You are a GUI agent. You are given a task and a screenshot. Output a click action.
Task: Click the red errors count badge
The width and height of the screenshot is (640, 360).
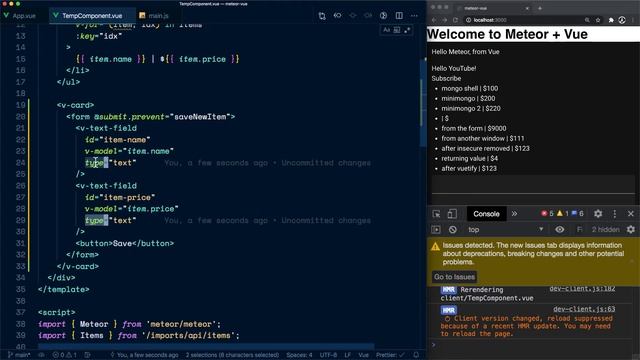[x=547, y=213]
